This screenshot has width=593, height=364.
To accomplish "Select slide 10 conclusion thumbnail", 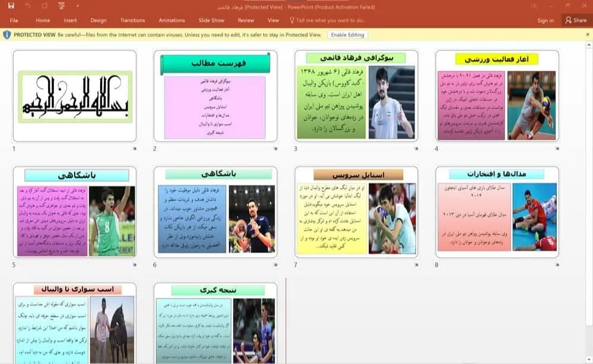I will (x=216, y=323).
